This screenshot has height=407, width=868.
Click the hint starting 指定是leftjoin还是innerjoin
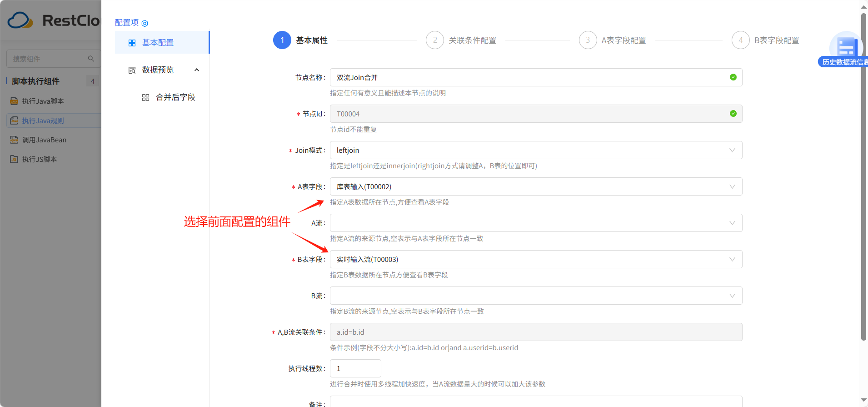(434, 166)
